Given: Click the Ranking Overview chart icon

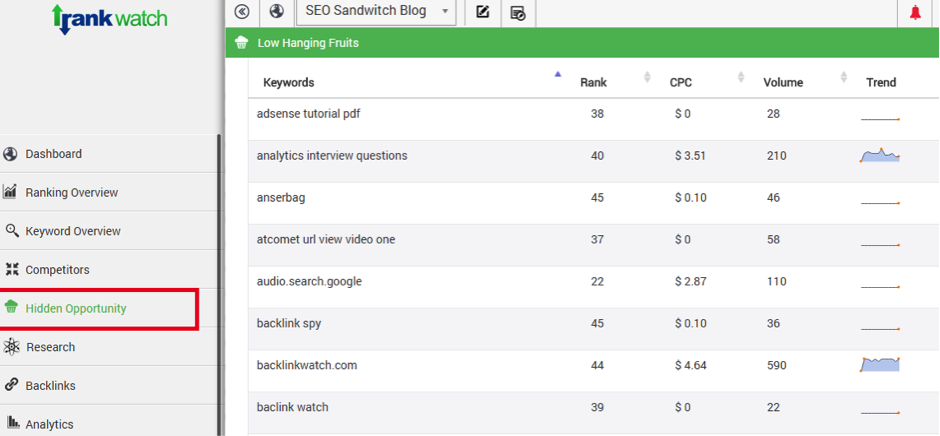Looking at the screenshot, I should click(x=10, y=192).
